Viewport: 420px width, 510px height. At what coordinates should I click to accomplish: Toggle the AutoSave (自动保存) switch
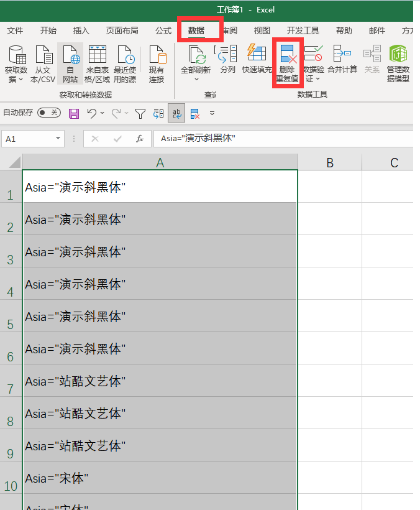48,113
